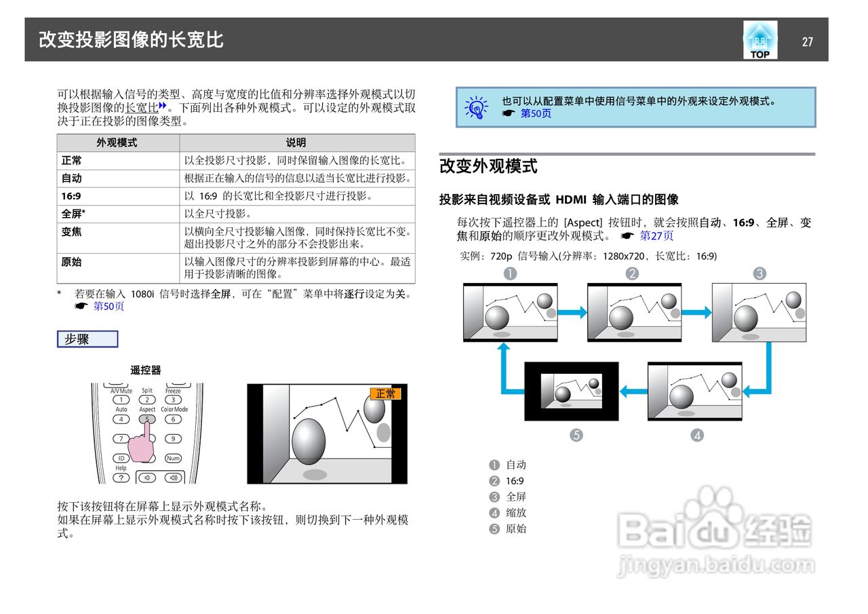Click legend entry ❶ 自动
Viewport: 868px width, 614px height.
pos(508,465)
